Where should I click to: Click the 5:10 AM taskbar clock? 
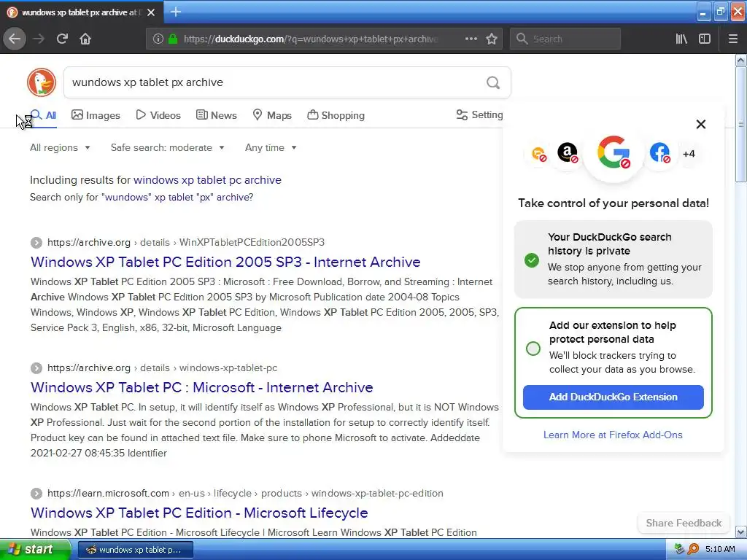(x=720, y=549)
